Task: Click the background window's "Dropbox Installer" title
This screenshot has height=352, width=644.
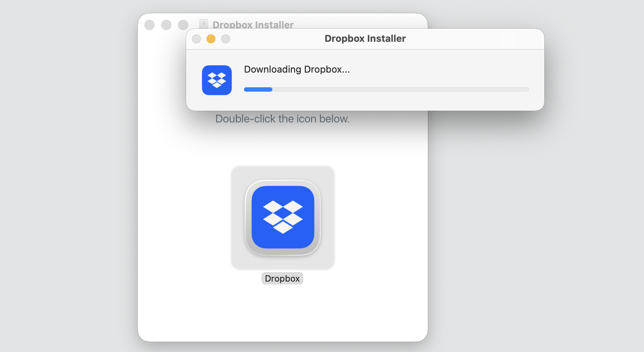Action: pyautogui.click(x=253, y=25)
